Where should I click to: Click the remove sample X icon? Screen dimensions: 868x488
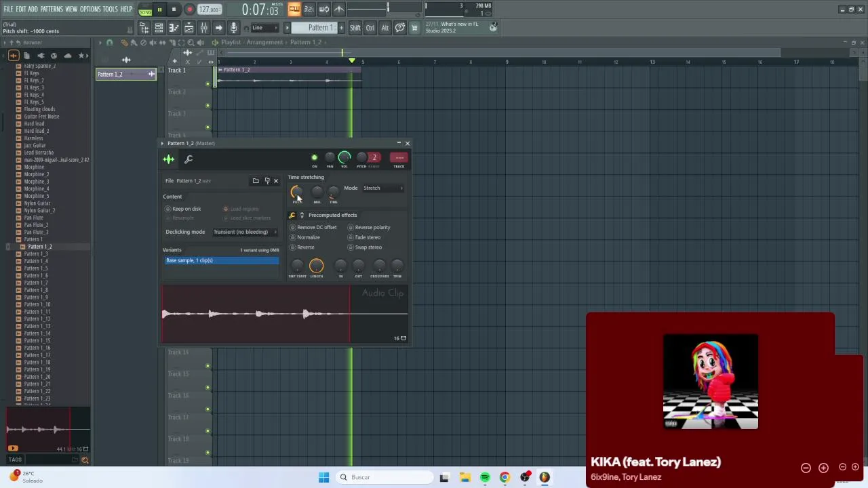[x=276, y=181]
